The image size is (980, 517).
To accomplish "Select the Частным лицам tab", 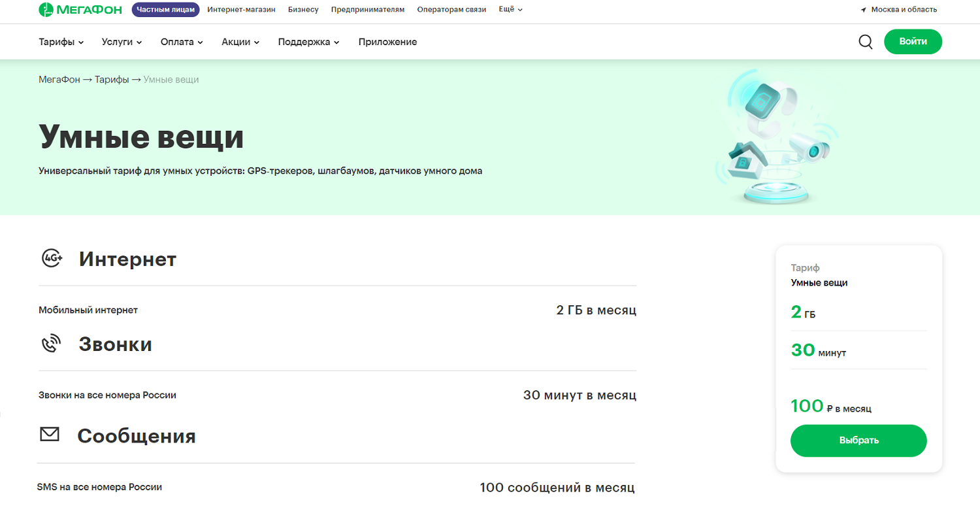I will [x=166, y=10].
